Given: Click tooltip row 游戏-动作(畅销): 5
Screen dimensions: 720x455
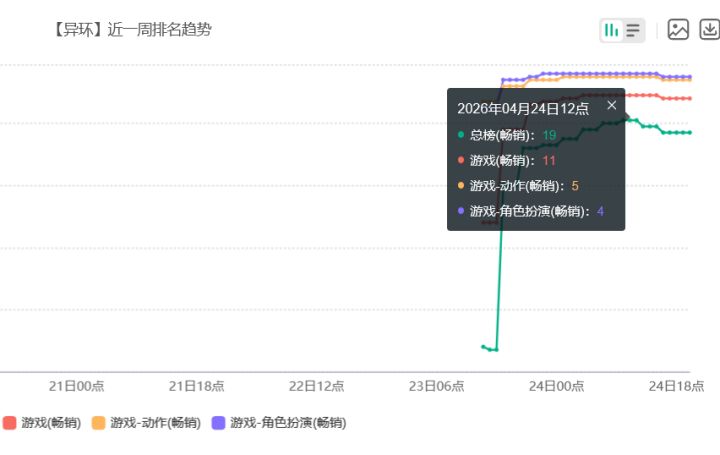Looking at the screenshot, I should tap(518, 186).
